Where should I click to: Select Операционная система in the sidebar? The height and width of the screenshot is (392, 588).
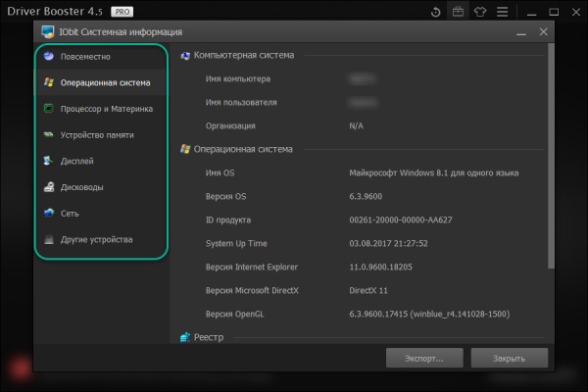tap(102, 82)
